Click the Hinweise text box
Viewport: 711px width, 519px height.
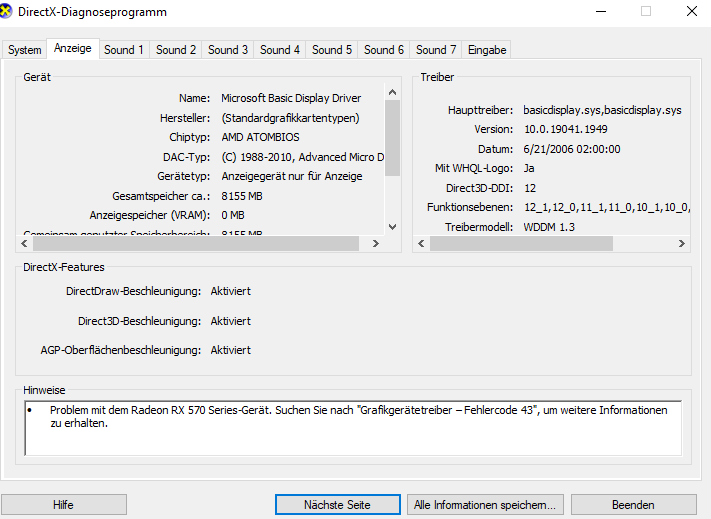[353, 428]
